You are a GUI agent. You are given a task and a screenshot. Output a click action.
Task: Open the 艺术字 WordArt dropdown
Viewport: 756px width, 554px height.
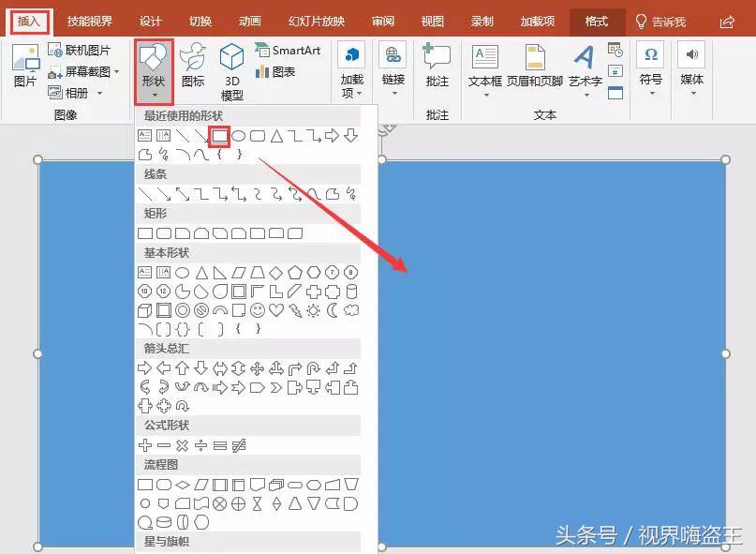point(586,70)
